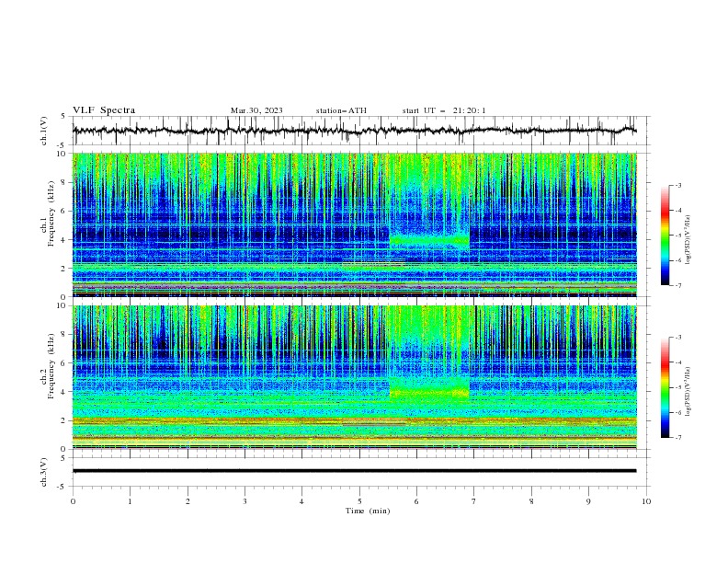Click the ch.1 voltage waveform trace
The width and height of the screenshot is (728, 563).
click(354, 131)
